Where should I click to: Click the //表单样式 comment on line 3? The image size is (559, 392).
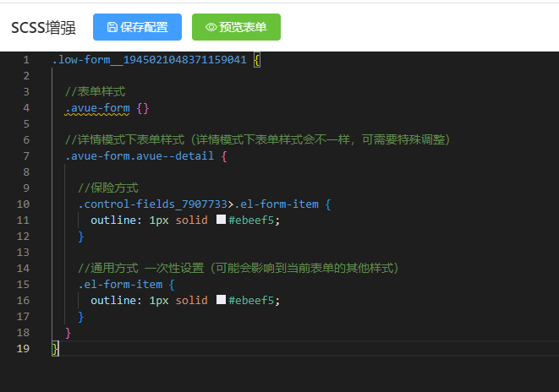point(96,91)
